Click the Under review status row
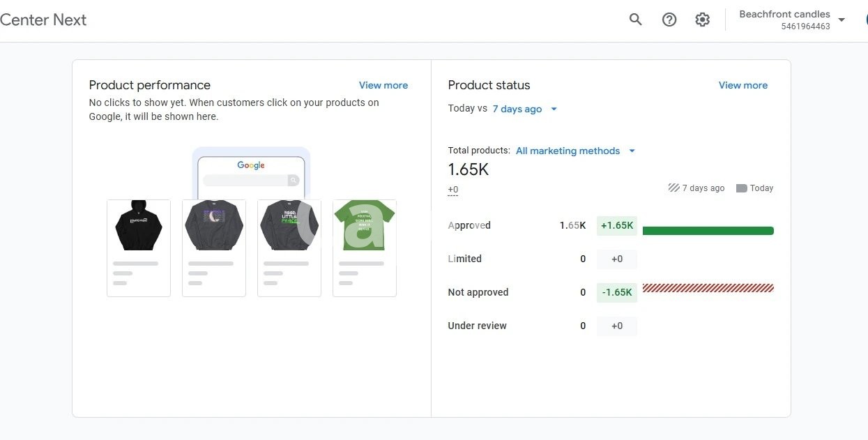868x440 pixels. point(477,326)
